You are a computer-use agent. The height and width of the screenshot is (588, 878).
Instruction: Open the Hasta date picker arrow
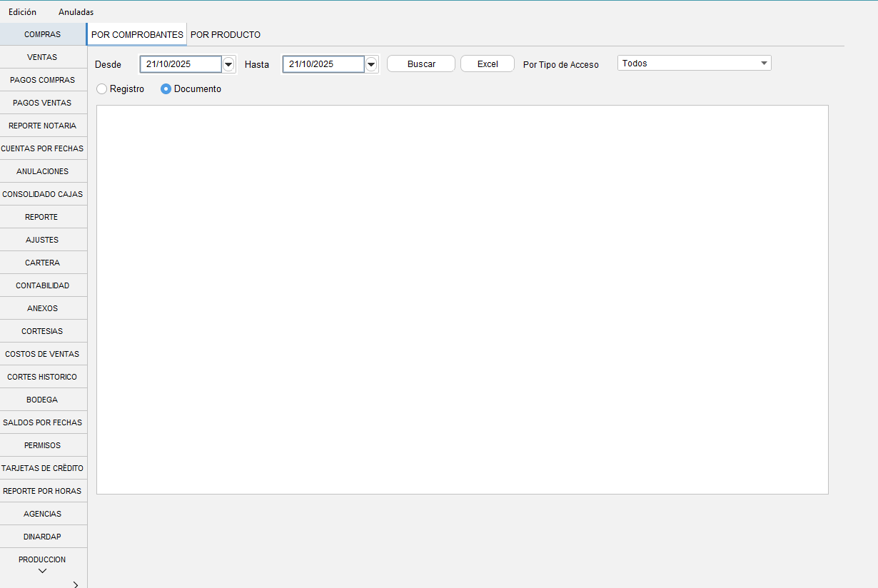(x=371, y=64)
